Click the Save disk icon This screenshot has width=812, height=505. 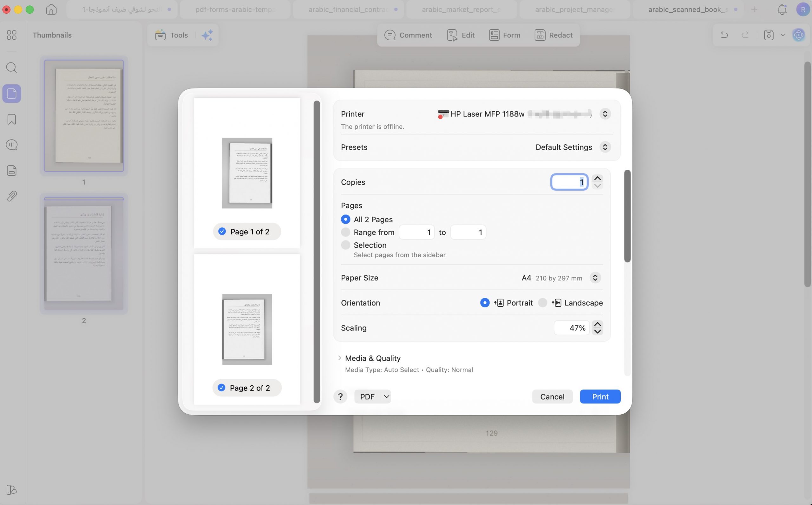pyautogui.click(x=769, y=35)
